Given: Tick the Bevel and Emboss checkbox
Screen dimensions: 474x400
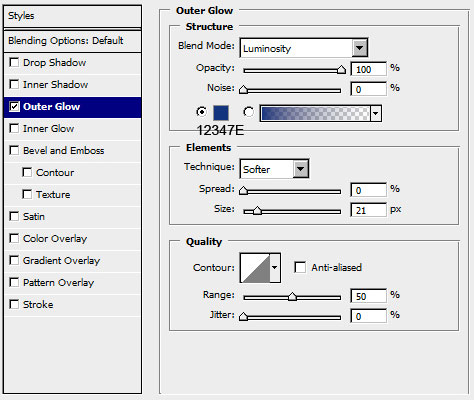Looking at the screenshot, I should [x=14, y=150].
